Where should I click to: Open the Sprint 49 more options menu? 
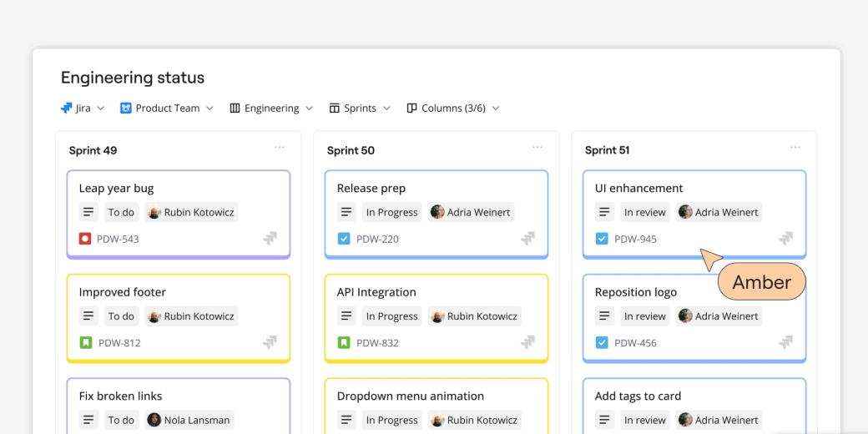point(280,148)
